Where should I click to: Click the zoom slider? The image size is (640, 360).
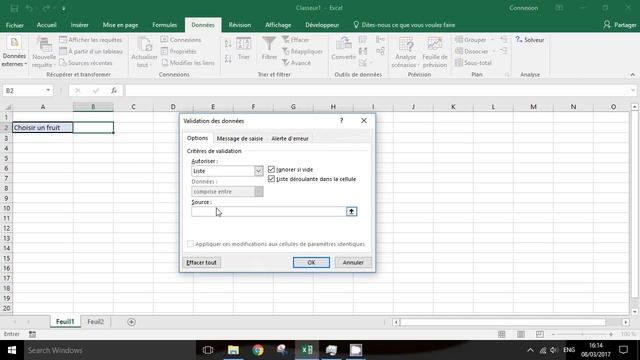tap(582, 334)
